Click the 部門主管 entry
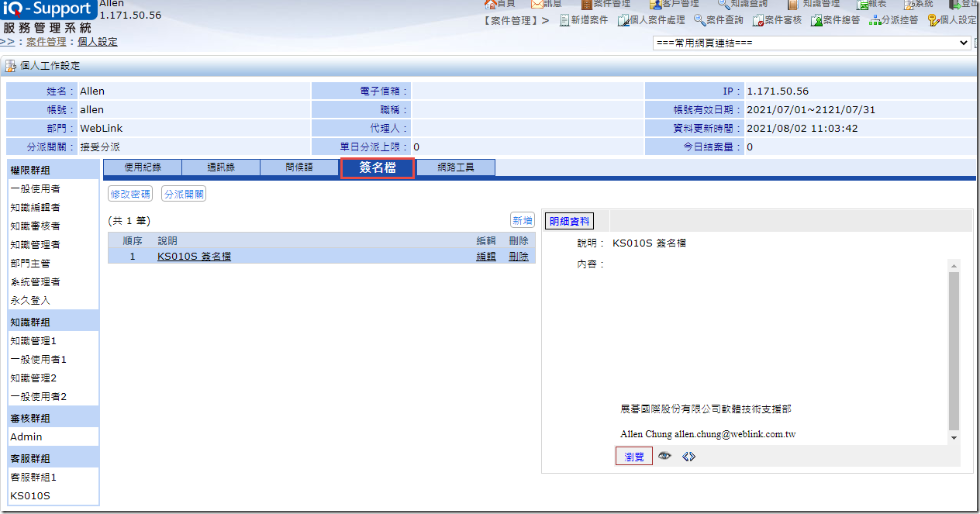980x514 pixels. click(x=30, y=264)
